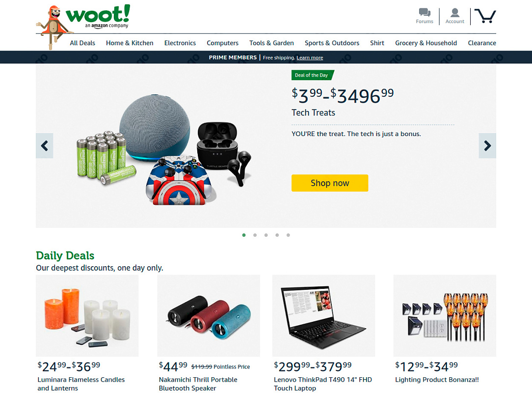Open the Home & Kitchen category
This screenshot has width=532, height=393.
coord(130,43)
